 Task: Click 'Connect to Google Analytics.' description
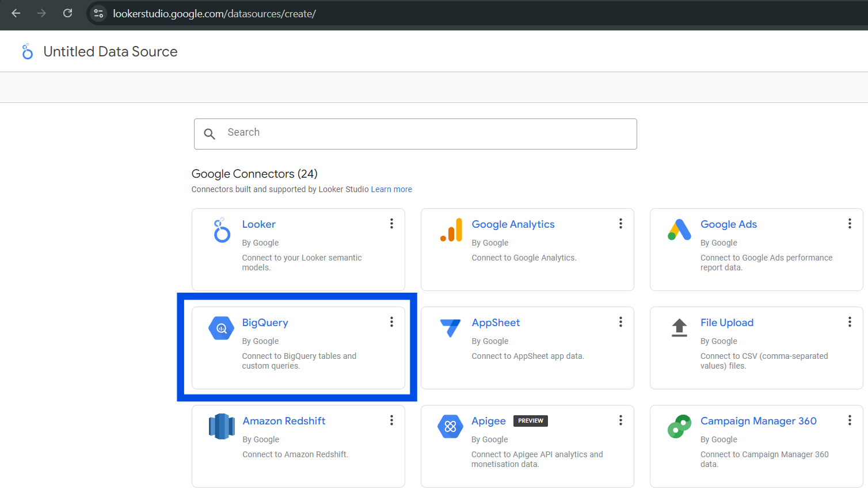click(524, 258)
